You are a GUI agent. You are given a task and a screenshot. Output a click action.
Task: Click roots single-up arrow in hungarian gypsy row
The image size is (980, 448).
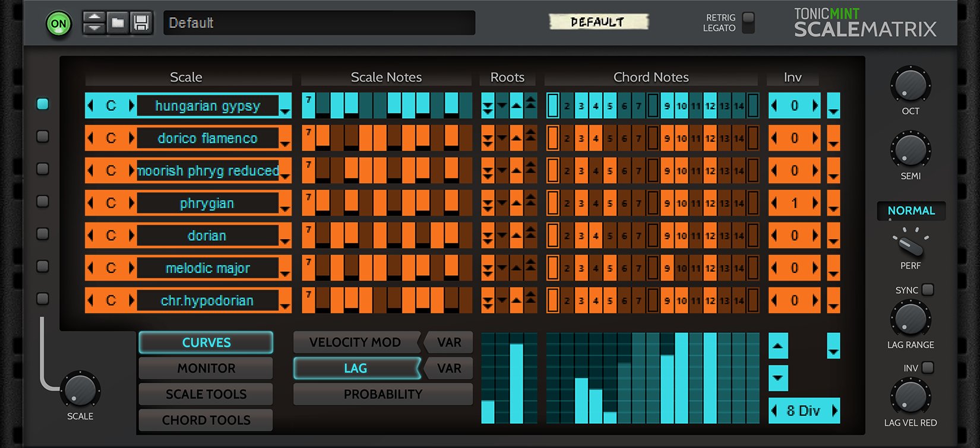coord(516,106)
